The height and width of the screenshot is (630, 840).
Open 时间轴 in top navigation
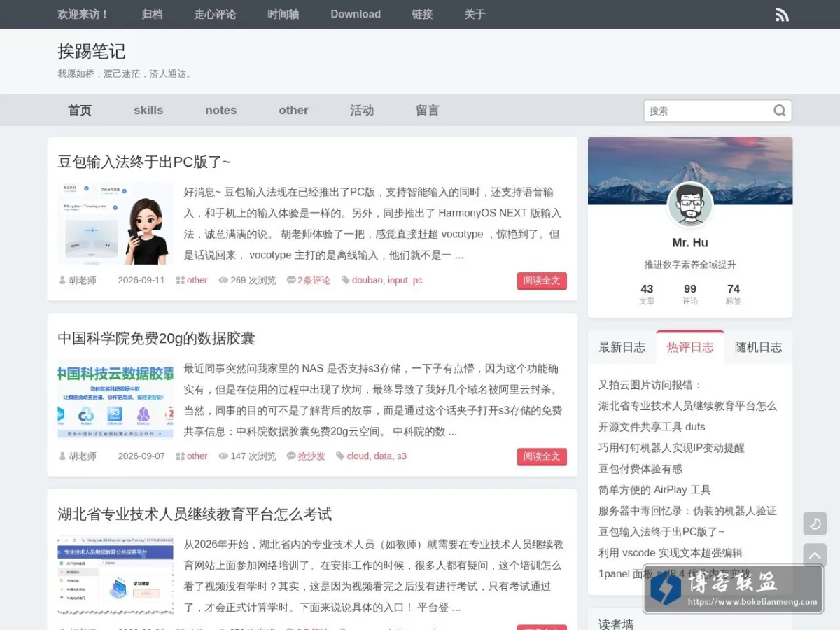283,14
